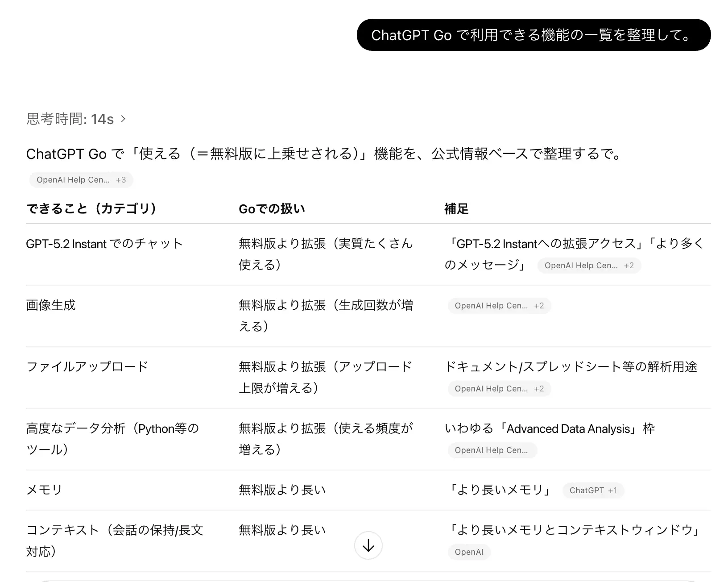The height and width of the screenshot is (582, 728).
Task: Click the user's ChatGPT Go message bubble
Action: [x=534, y=35]
